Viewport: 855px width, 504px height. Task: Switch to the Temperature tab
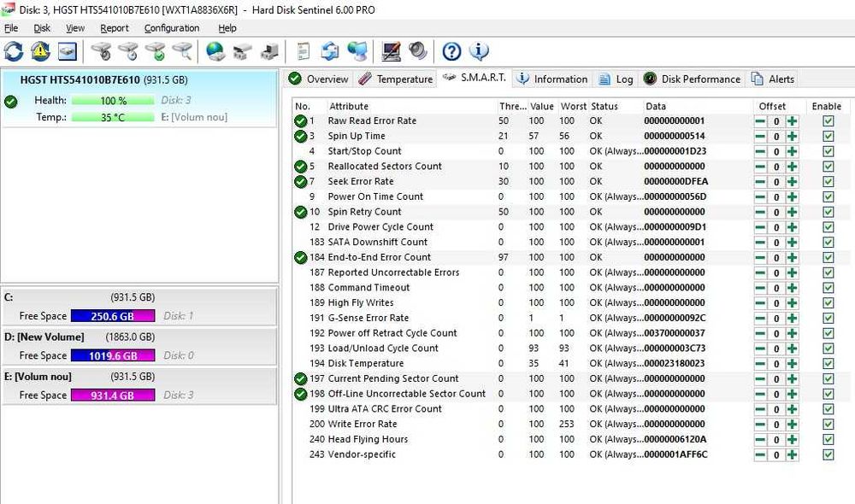396,79
